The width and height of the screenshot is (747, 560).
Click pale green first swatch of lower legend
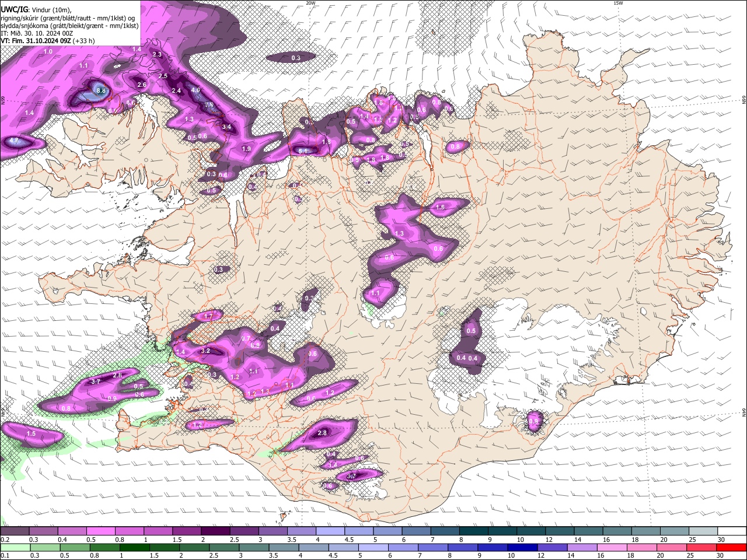pyautogui.click(x=15, y=547)
